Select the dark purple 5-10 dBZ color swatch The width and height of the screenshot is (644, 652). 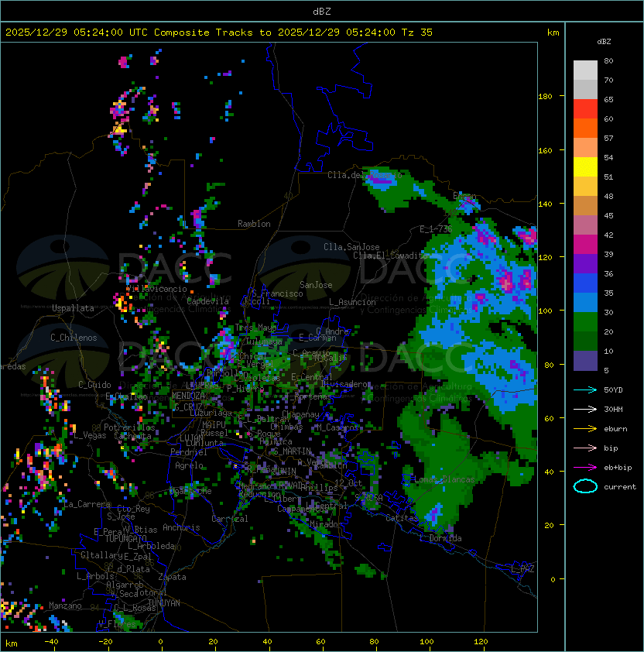[x=585, y=361]
